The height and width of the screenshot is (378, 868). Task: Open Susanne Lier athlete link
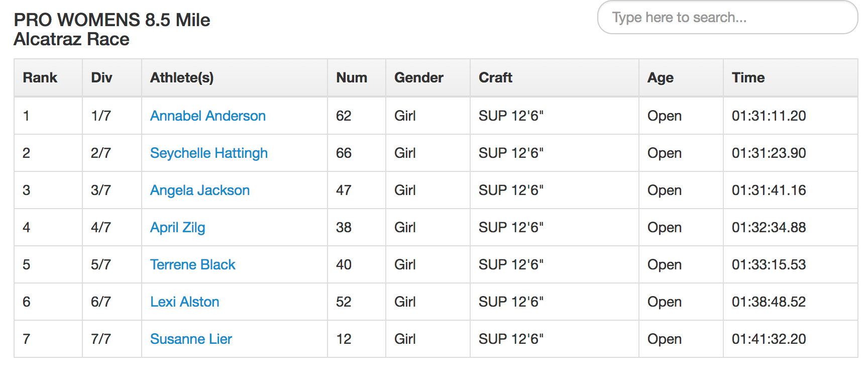(x=191, y=339)
